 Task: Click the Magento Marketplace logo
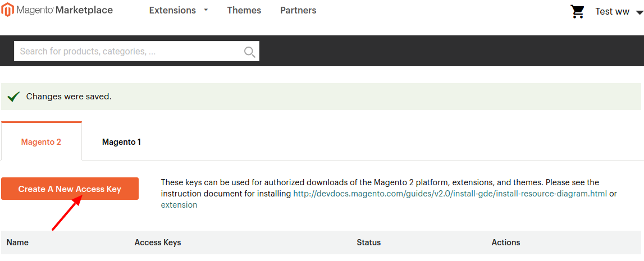click(57, 10)
